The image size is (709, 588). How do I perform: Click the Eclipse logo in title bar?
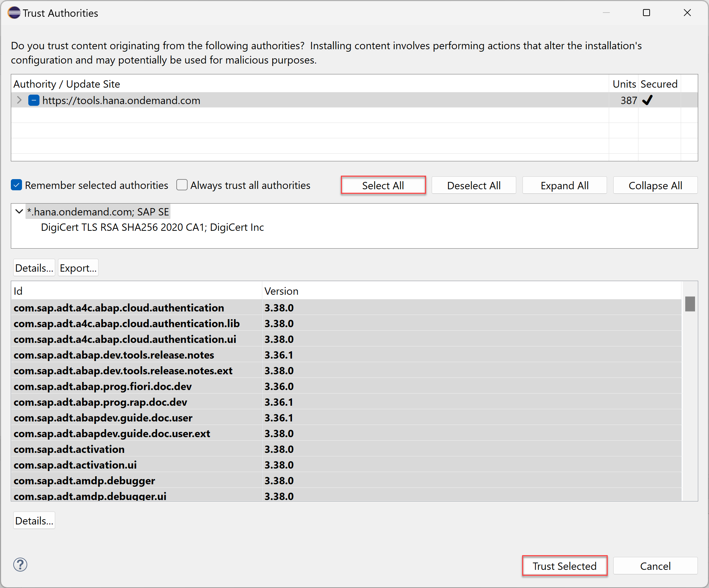(x=14, y=13)
